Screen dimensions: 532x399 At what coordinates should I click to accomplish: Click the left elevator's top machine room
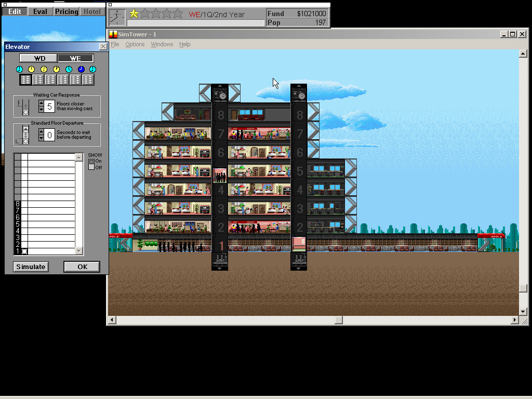click(x=220, y=93)
